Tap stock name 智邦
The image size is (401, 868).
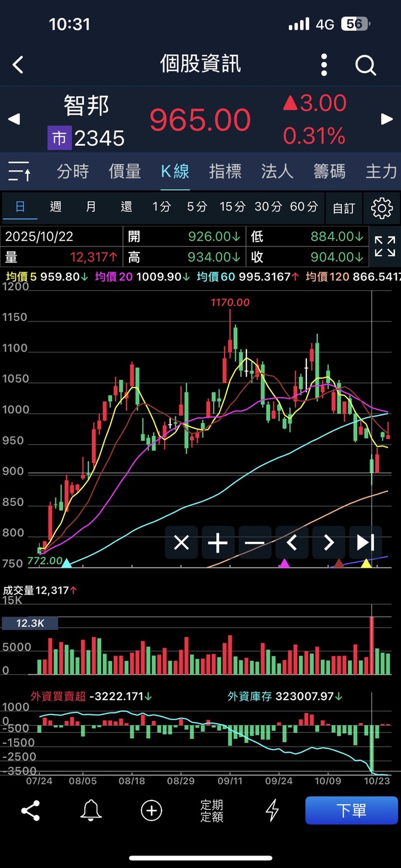(x=86, y=106)
